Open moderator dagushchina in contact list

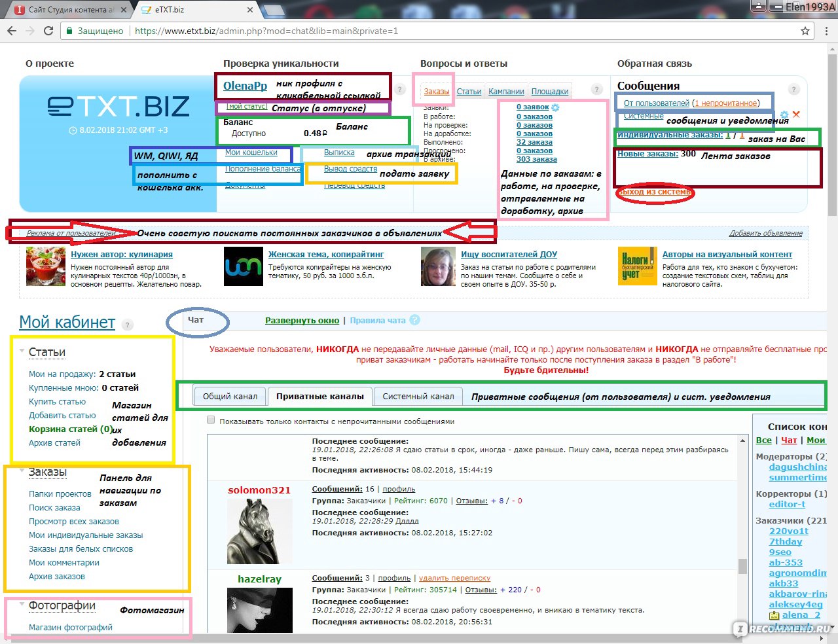coord(797,467)
